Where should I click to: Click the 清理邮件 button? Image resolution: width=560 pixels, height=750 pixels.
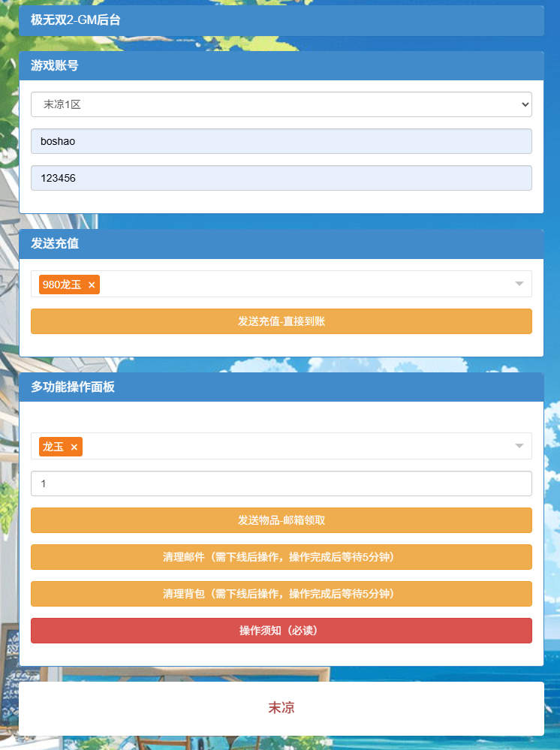(281, 557)
